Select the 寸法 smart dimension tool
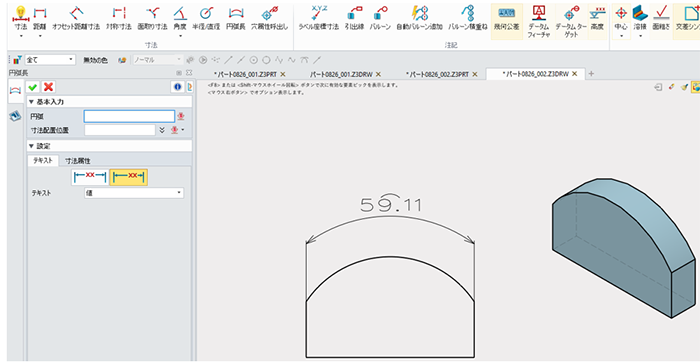This screenshot has height=362, width=700. coord(21,17)
